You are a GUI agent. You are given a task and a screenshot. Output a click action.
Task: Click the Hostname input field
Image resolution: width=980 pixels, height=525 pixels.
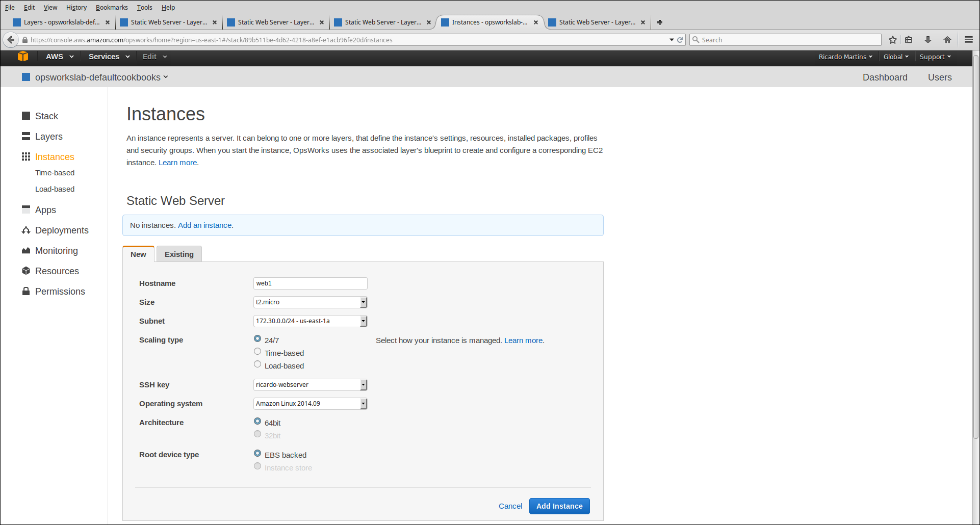point(310,283)
